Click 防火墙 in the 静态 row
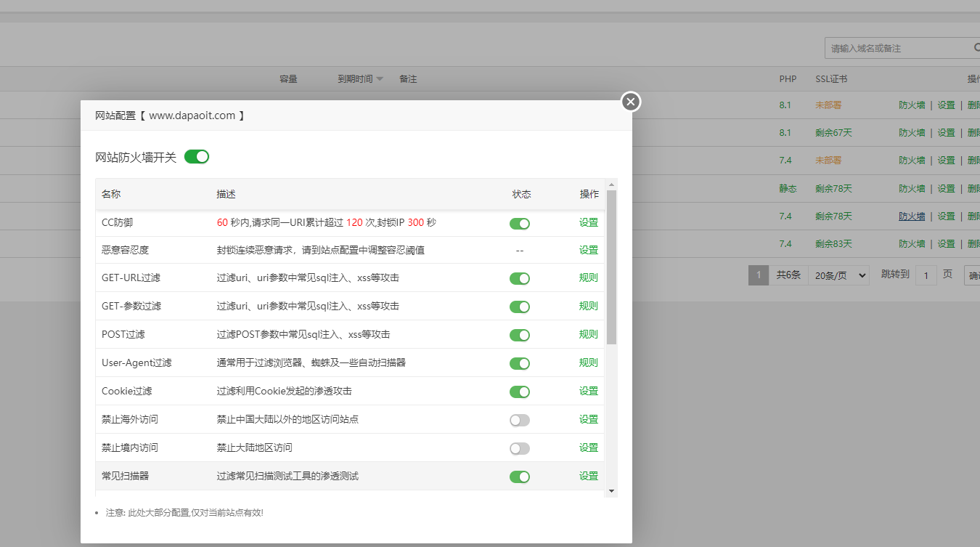The width and height of the screenshot is (980, 547). pyautogui.click(x=912, y=189)
